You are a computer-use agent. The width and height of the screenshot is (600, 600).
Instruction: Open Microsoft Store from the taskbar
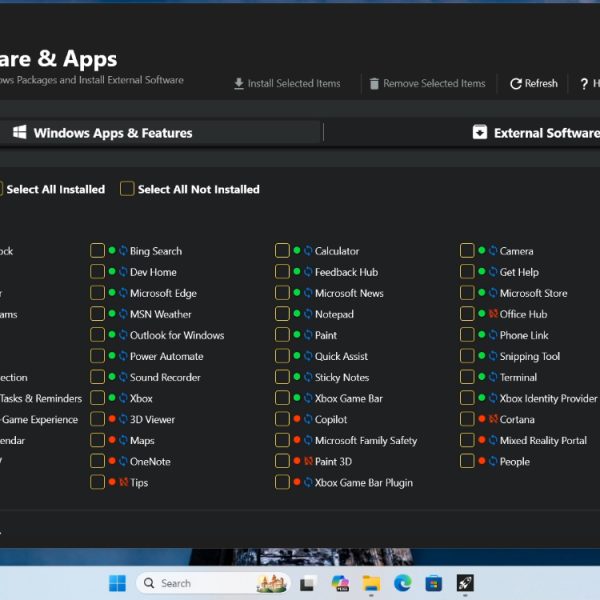click(x=434, y=583)
